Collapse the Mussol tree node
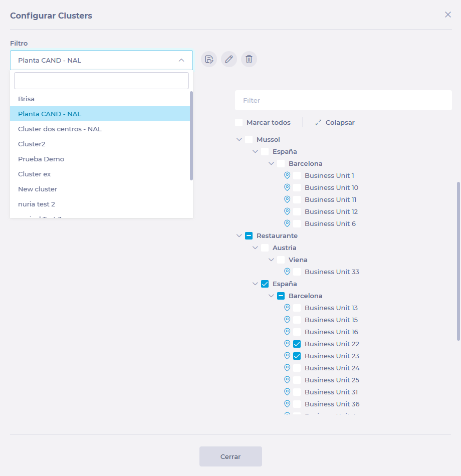Image resolution: width=461 pixels, height=476 pixels. tap(239, 140)
